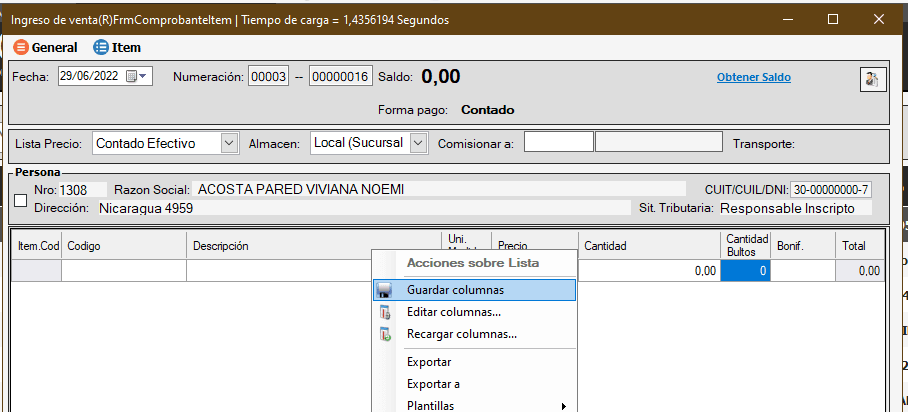Click the user icon button near Obtener Saldo
This screenshot has width=908, height=412.
tap(872, 79)
